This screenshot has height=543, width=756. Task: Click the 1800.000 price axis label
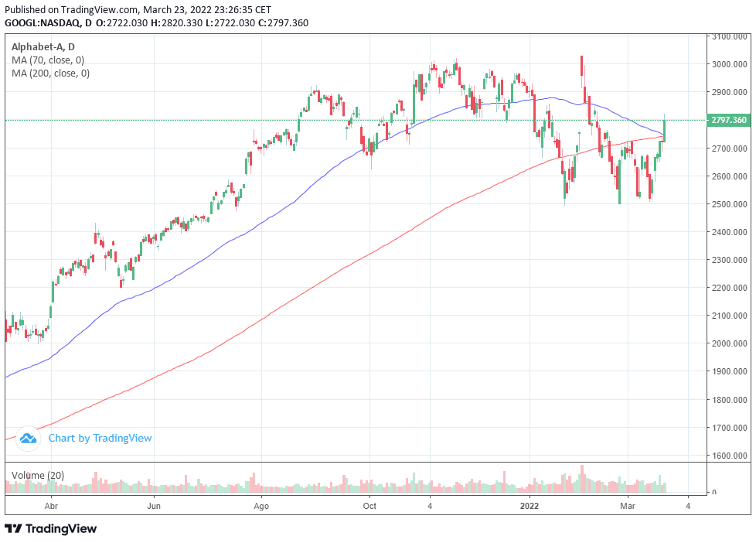[730, 400]
